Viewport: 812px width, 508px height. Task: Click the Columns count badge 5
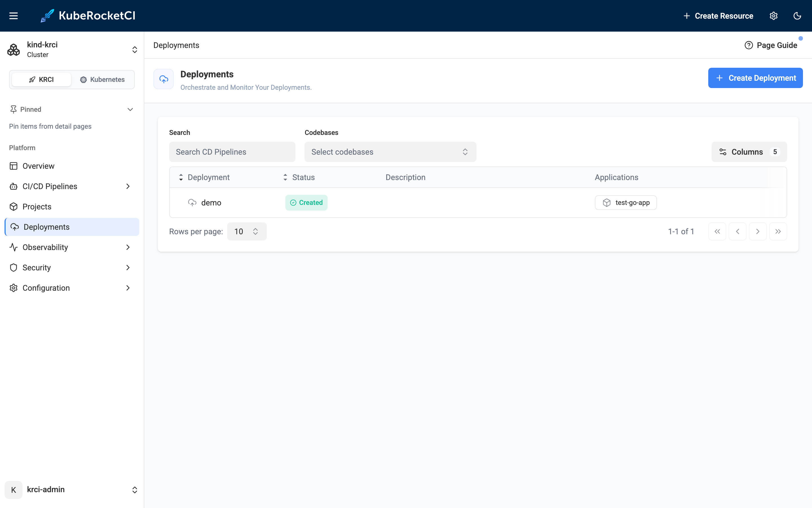coord(775,152)
